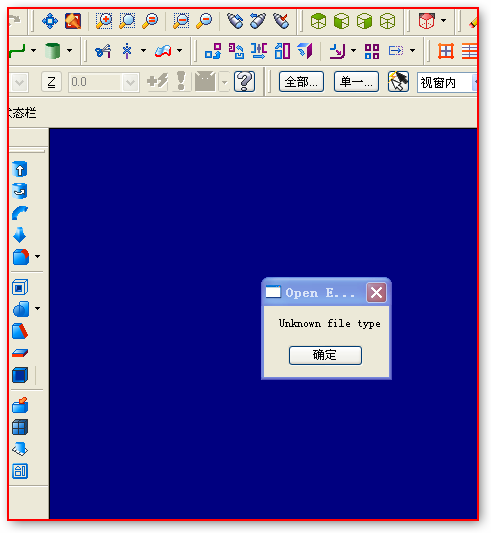The width and height of the screenshot is (491, 533).
Task: Expand the dropdown beside Solid Fillet icon
Action: coord(37,256)
